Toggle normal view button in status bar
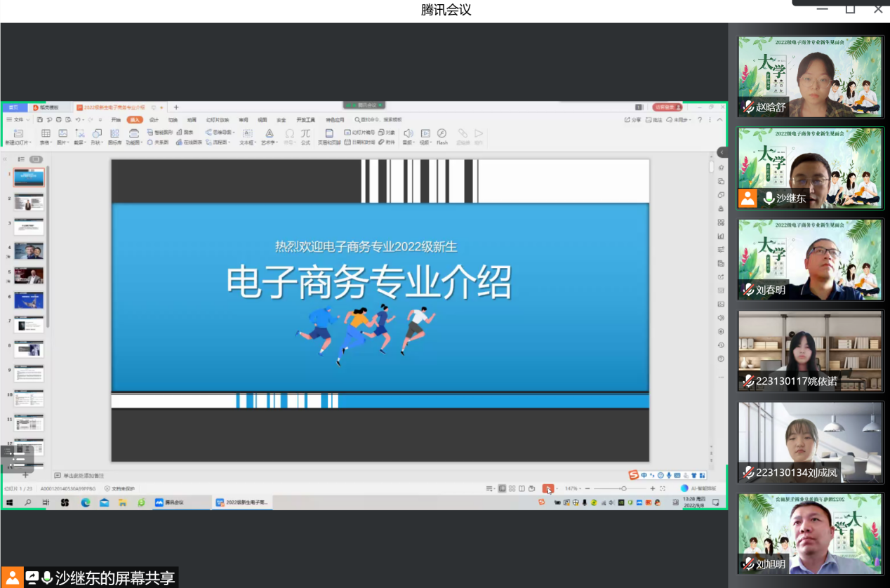 point(502,488)
